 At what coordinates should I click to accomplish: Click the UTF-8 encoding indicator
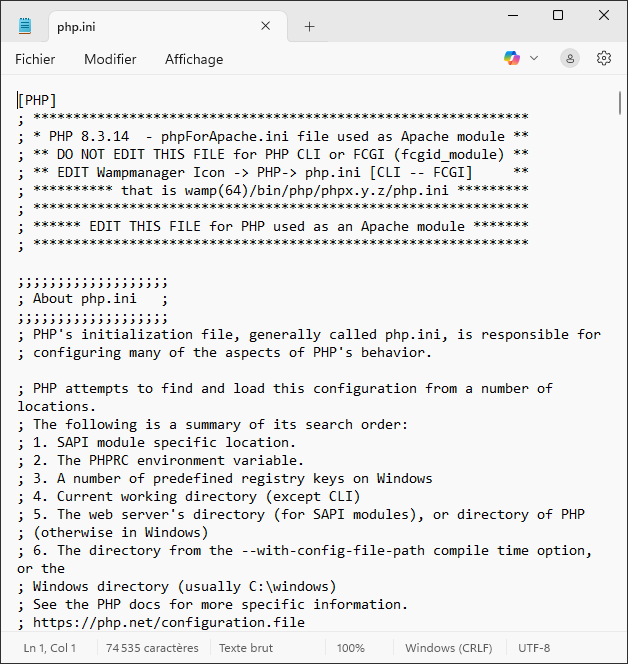(x=533, y=648)
